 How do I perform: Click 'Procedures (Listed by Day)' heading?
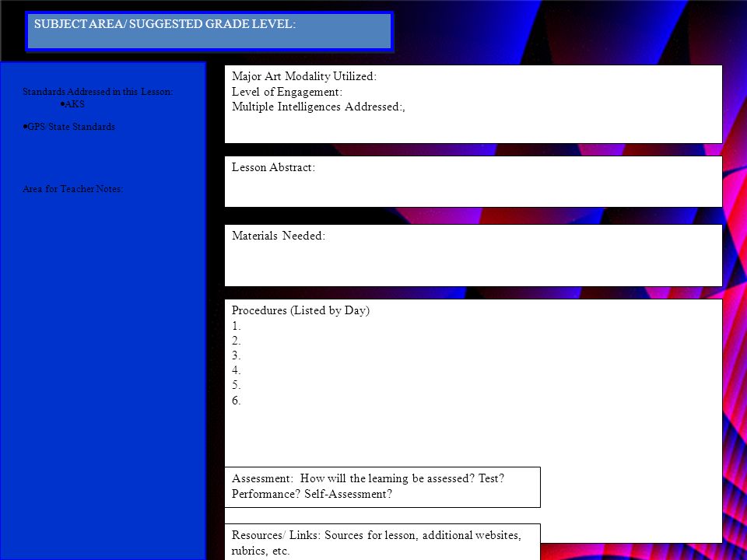point(300,310)
